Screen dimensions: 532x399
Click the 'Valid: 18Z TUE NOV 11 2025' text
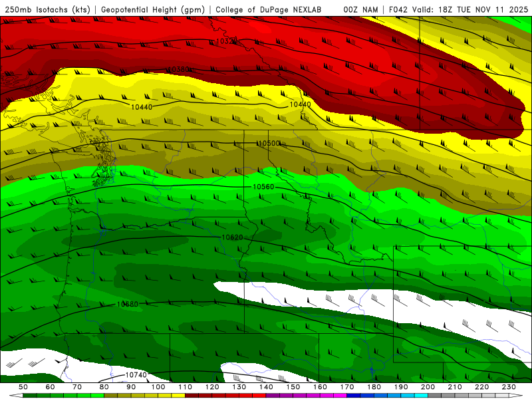point(470,10)
